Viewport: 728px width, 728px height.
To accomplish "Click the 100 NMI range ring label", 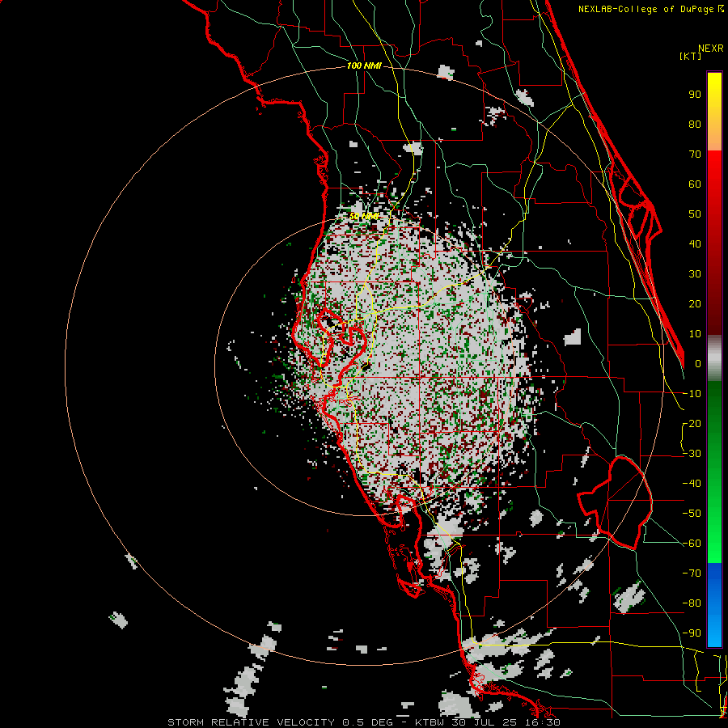I will pos(364,66).
